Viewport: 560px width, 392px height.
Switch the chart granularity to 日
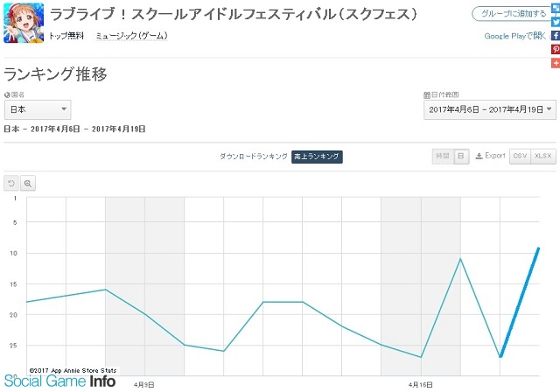(x=460, y=156)
